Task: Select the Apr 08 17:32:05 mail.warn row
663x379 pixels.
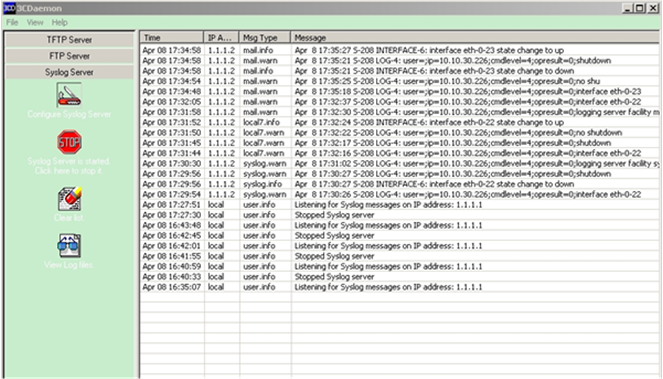Action: coord(400,102)
